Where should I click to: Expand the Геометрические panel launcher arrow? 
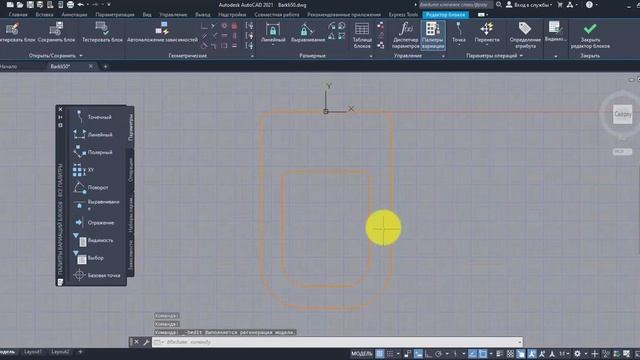tap(252, 56)
